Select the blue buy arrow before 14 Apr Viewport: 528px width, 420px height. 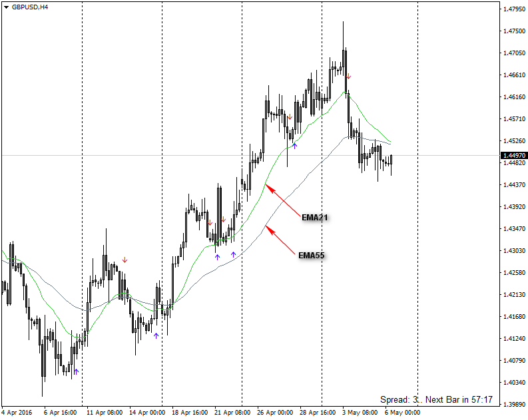156,335
